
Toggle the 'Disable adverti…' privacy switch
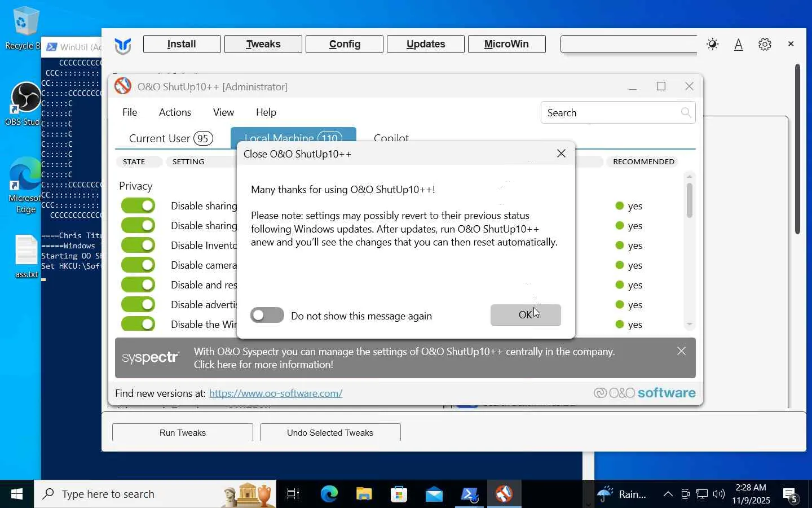click(x=138, y=304)
